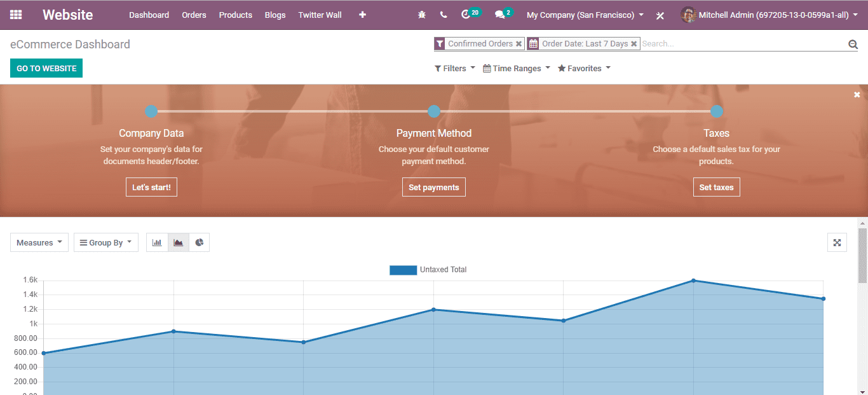The height and width of the screenshot is (395, 868).
Task: Click the Set payments button
Action: tap(434, 187)
